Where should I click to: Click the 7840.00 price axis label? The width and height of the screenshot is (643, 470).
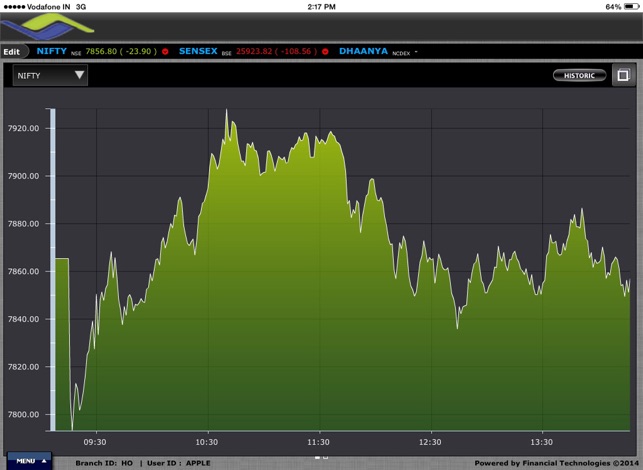[x=24, y=319]
